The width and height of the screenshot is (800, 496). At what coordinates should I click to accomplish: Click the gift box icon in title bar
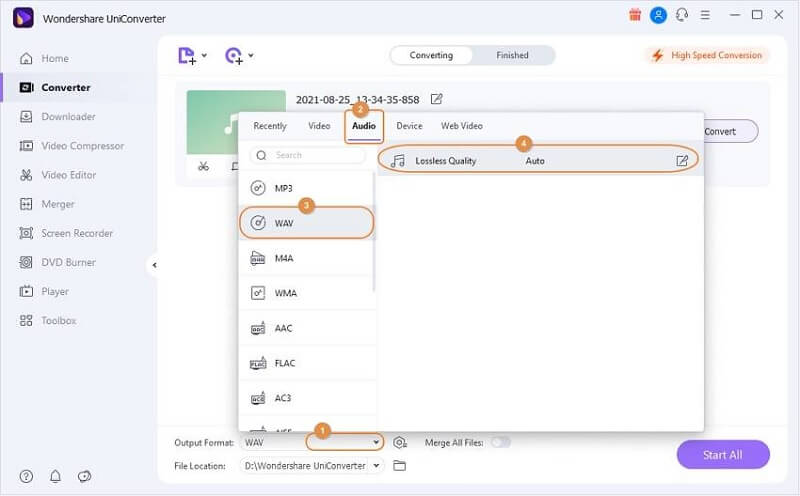(634, 15)
